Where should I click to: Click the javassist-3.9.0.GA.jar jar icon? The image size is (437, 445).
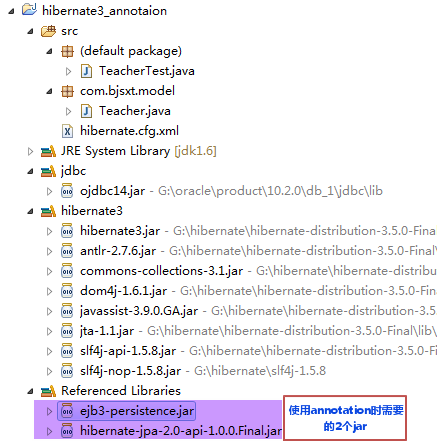67,311
